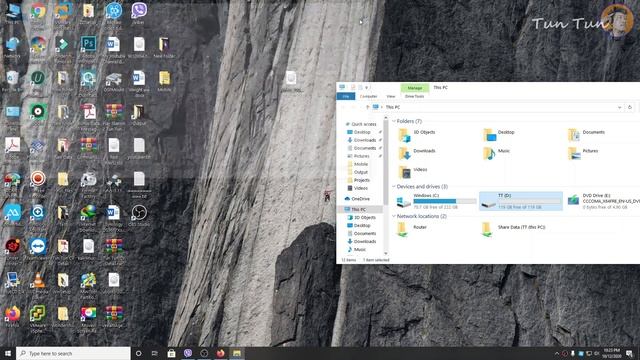Open Pictures in the Folders section

pyautogui.click(x=583, y=152)
